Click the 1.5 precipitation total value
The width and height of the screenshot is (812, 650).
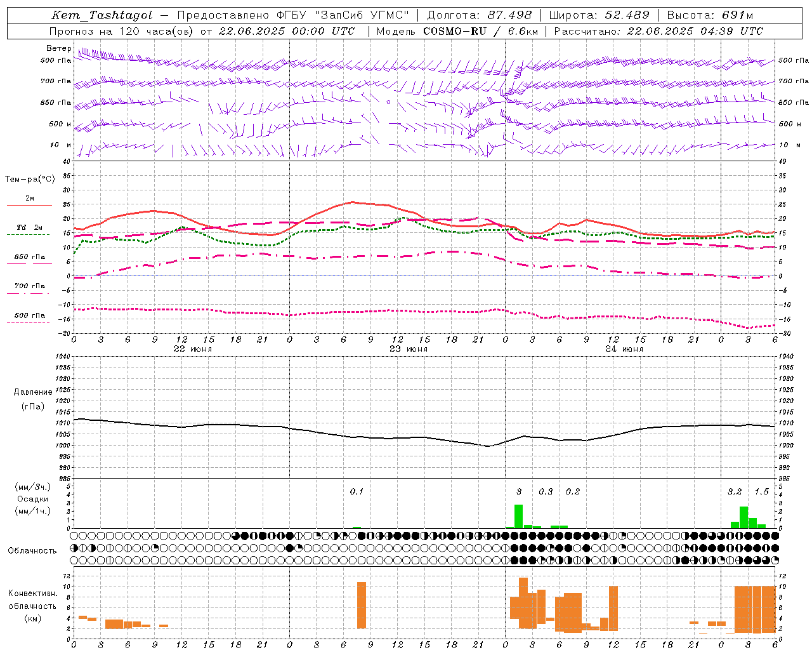click(x=761, y=492)
